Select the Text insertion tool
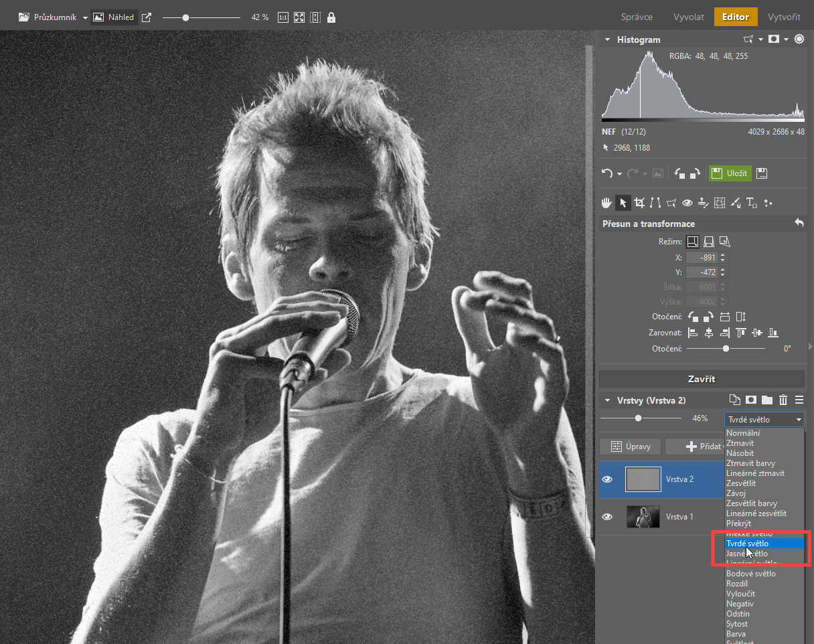The height and width of the screenshot is (644, 814). coord(752,203)
